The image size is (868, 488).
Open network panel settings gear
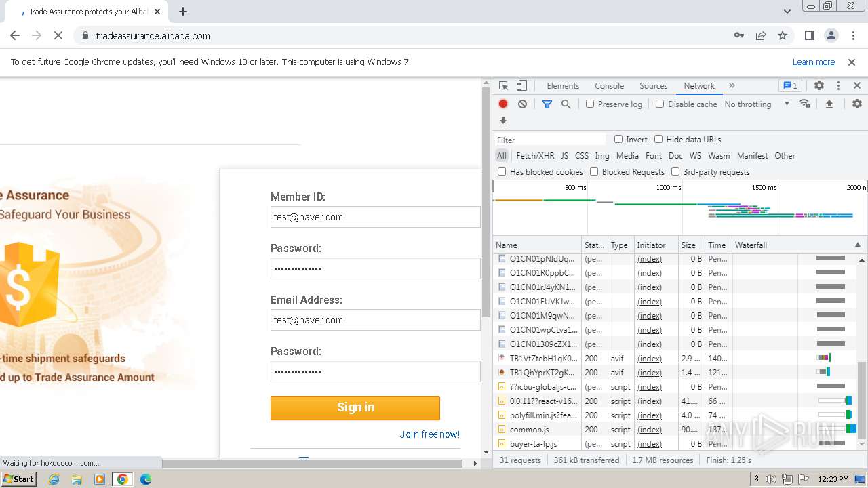(857, 104)
